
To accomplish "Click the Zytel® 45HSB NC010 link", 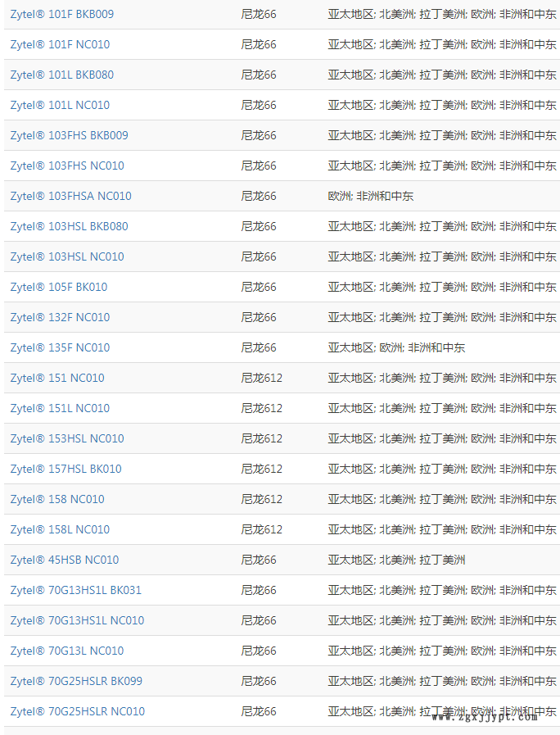I will click(65, 560).
